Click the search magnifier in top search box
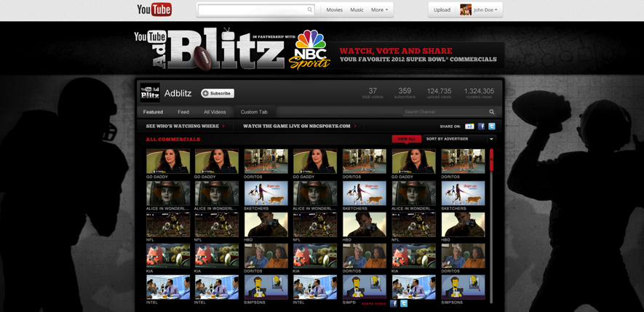 tap(309, 10)
